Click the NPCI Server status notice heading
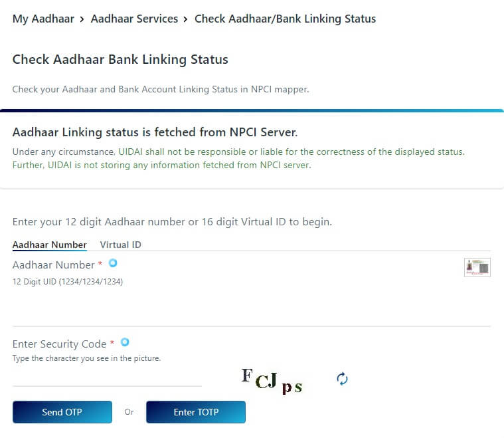Screen dimensions: 504x438 (155, 132)
